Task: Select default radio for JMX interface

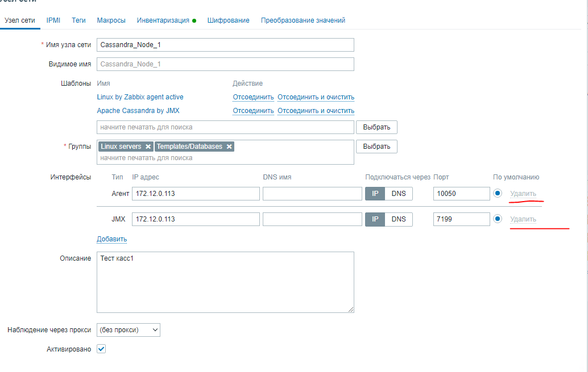Action: pos(498,219)
